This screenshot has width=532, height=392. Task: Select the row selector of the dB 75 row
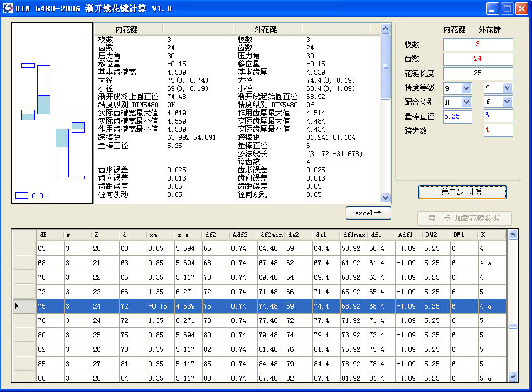(24, 306)
